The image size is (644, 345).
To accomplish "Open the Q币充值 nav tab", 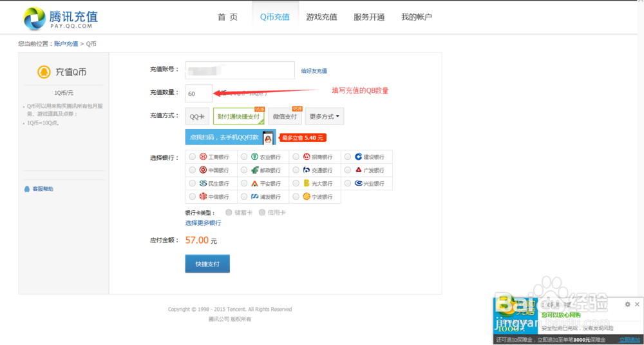I will coord(275,17).
